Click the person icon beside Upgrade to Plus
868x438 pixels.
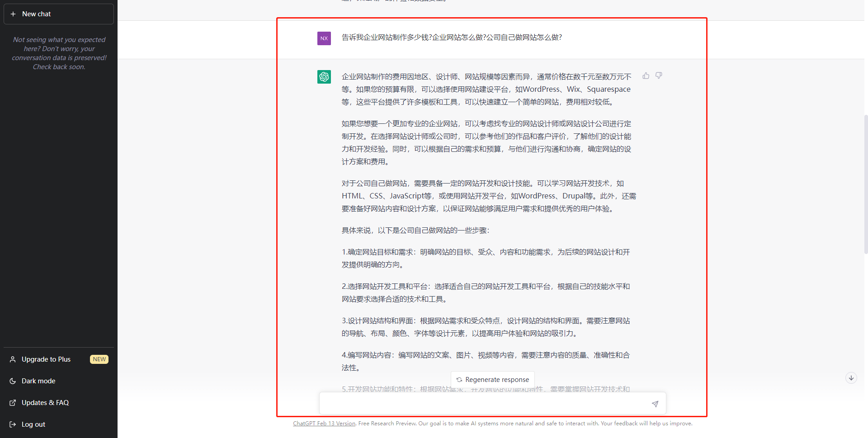tap(13, 359)
